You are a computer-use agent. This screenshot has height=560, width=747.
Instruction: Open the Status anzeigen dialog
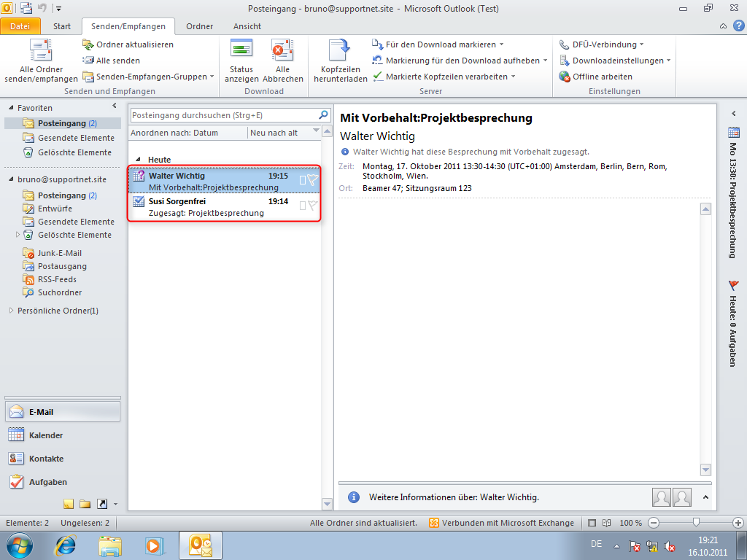241,62
